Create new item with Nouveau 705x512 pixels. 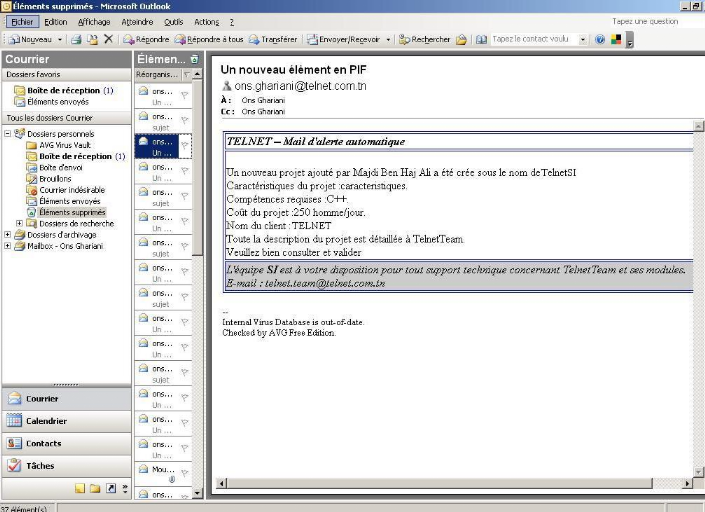tap(31, 40)
